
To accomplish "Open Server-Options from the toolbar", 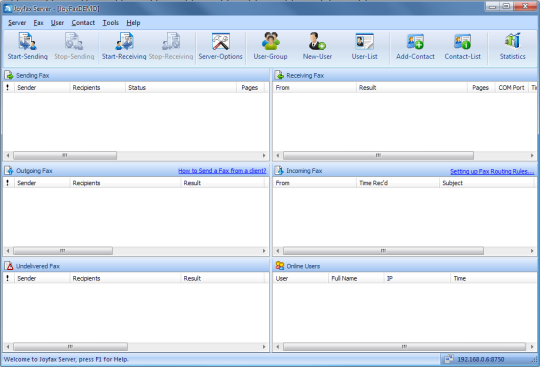I will click(220, 46).
